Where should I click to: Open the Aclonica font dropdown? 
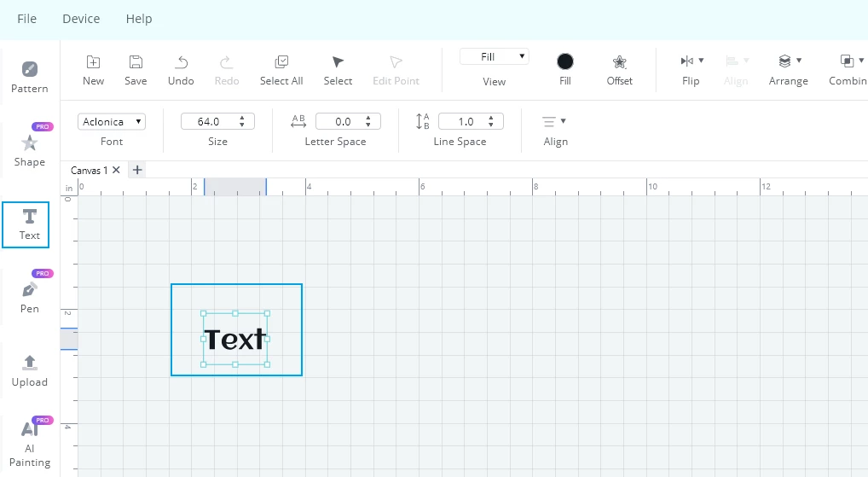(x=112, y=122)
